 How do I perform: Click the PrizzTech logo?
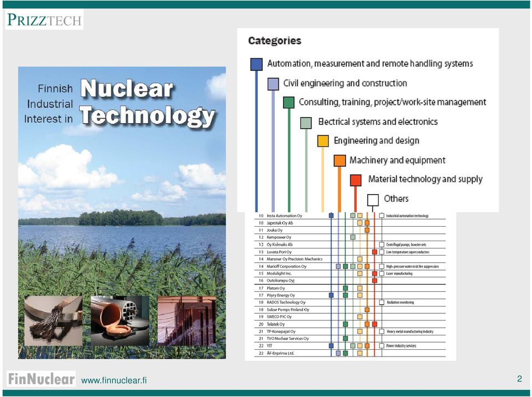[x=44, y=20]
